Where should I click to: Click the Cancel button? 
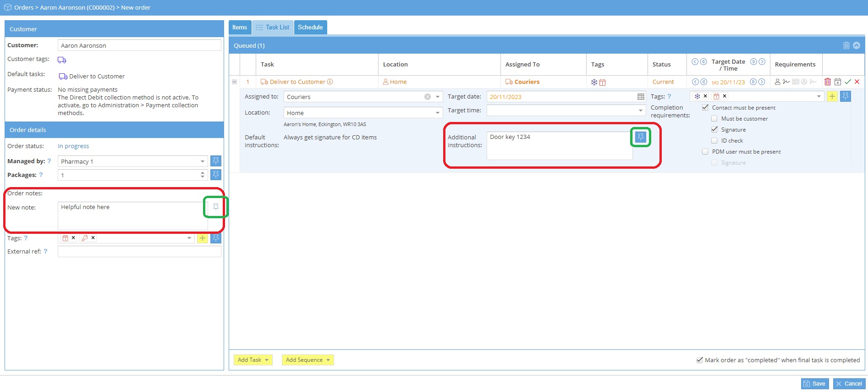point(849,384)
